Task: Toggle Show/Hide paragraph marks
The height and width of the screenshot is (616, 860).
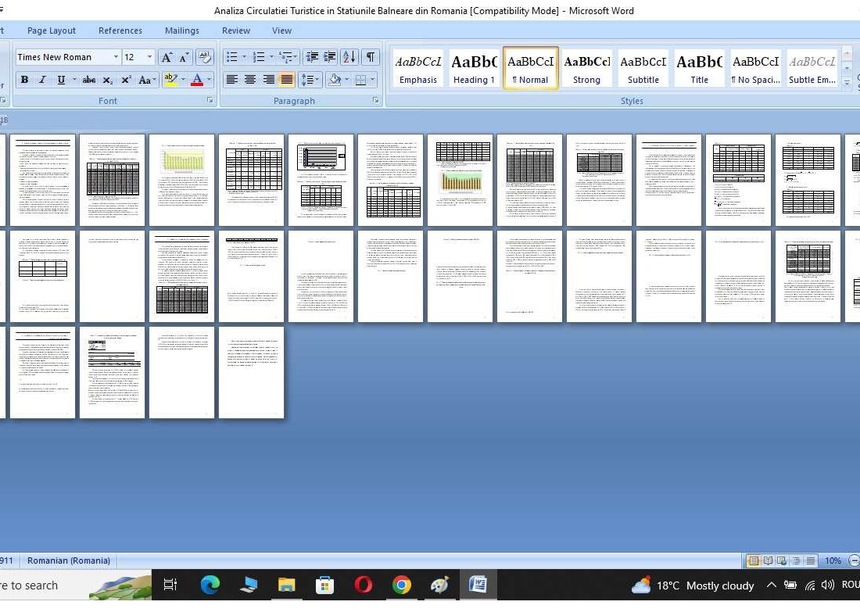Action: click(x=371, y=57)
